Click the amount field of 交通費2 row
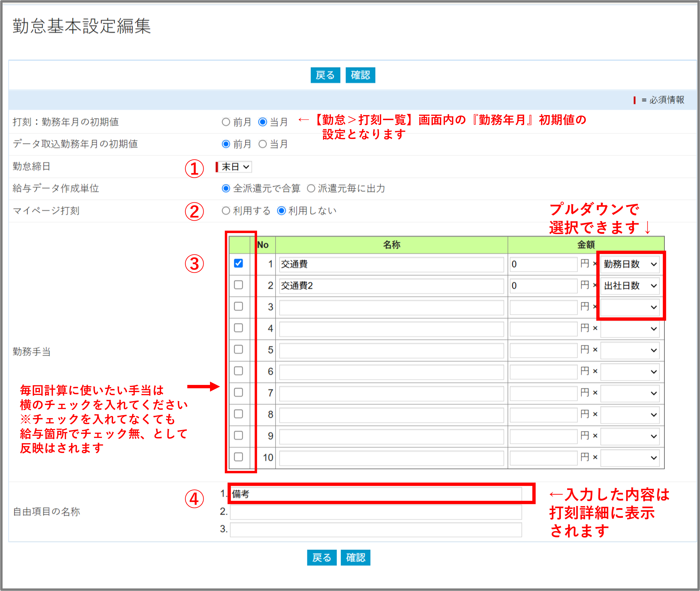The height and width of the screenshot is (591, 700). tap(544, 286)
